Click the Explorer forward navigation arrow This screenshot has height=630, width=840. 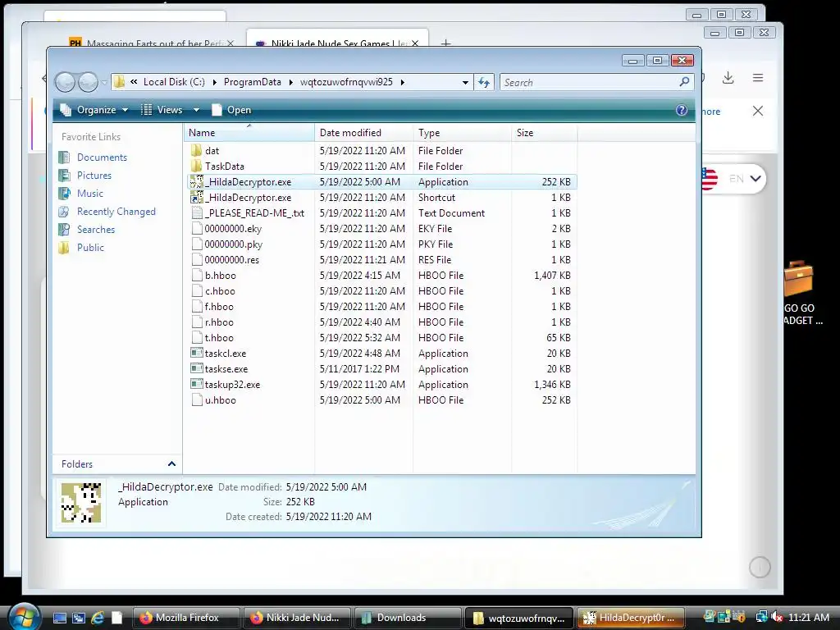click(x=88, y=82)
